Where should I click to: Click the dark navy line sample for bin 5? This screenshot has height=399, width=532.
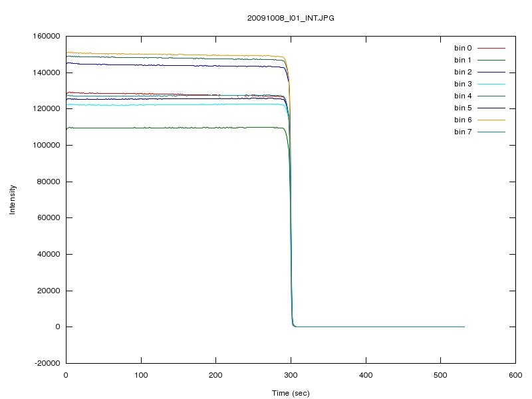tap(491, 108)
